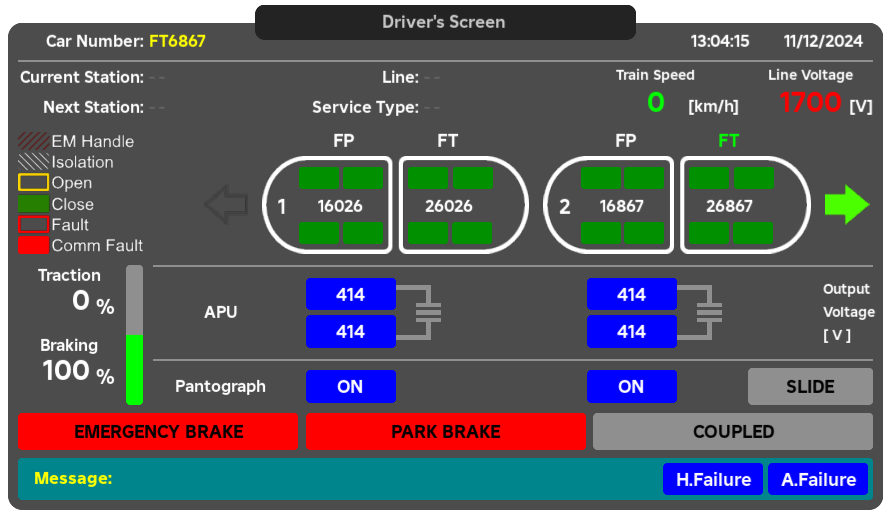This screenshot has height=514, width=887.
Task: Click bottom-right green door of car 26867
Action: pyautogui.click(x=753, y=233)
